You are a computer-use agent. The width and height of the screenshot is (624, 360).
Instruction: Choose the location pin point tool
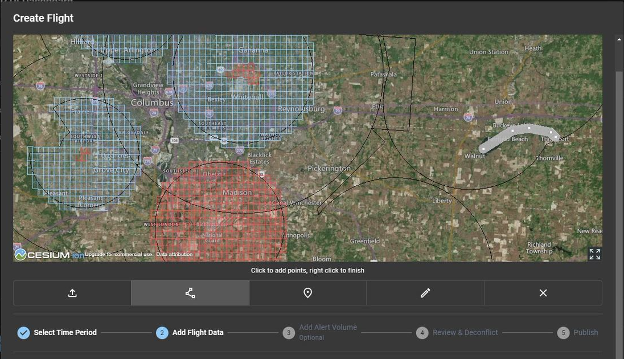click(308, 293)
